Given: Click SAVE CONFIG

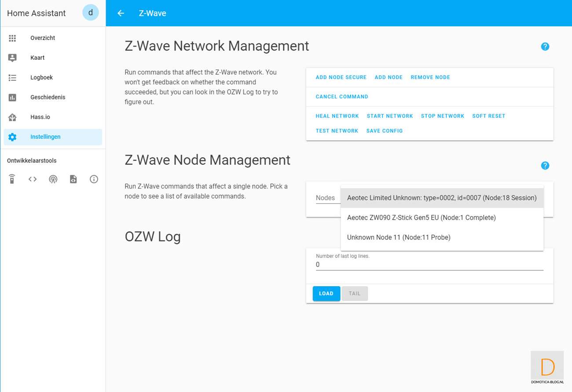Looking at the screenshot, I should tap(385, 131).
